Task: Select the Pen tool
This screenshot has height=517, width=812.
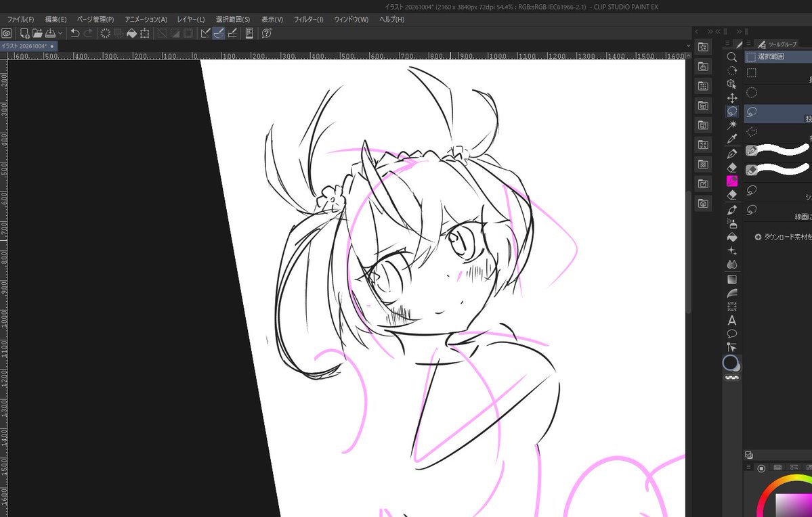Action: pyautogui.click(x=731, y=154)
